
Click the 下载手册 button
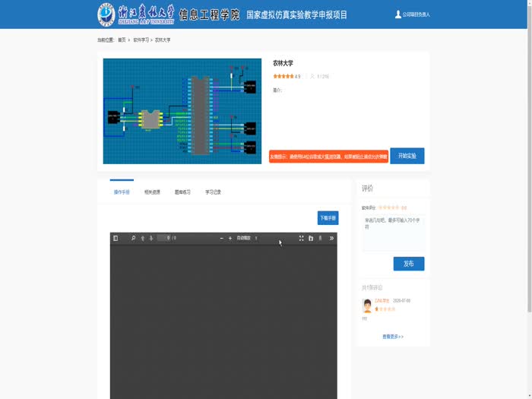point(328,218)
